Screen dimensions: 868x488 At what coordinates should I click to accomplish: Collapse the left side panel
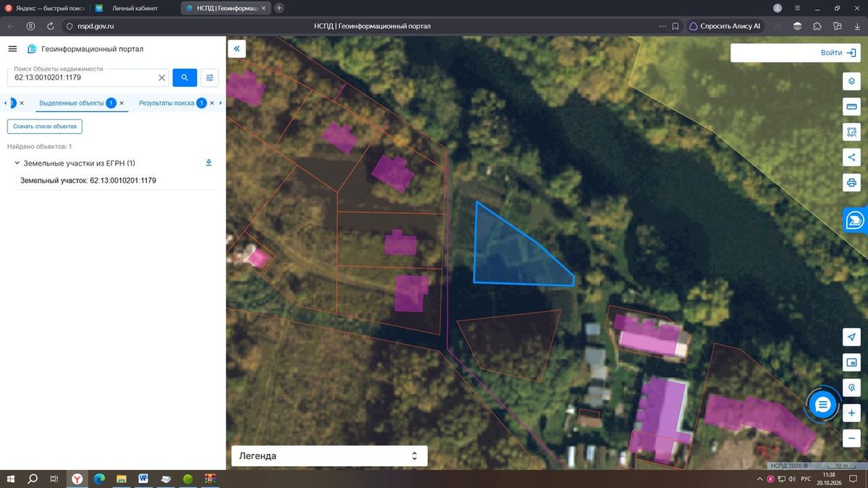tap(237, 49)
